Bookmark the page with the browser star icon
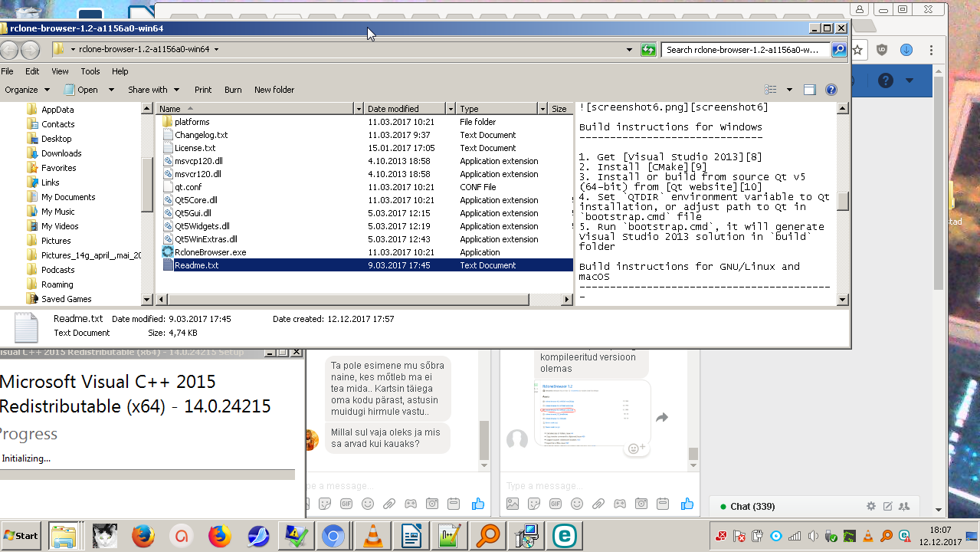Screen dimensions: 980x552 coord(858,50)
